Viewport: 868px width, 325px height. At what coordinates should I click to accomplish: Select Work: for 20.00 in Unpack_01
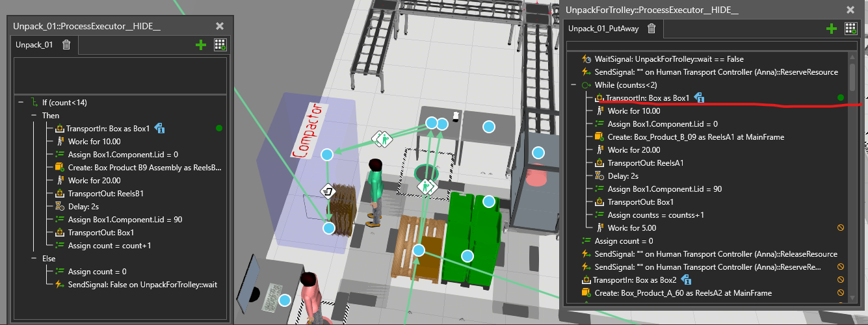point(94,181)
